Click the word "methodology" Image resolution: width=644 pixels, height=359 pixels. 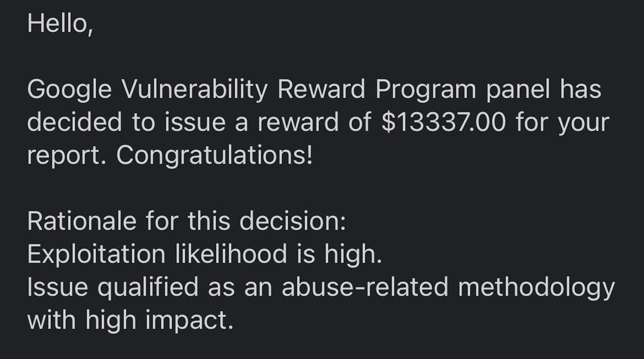pyautogui.click(x=536, y=288)
